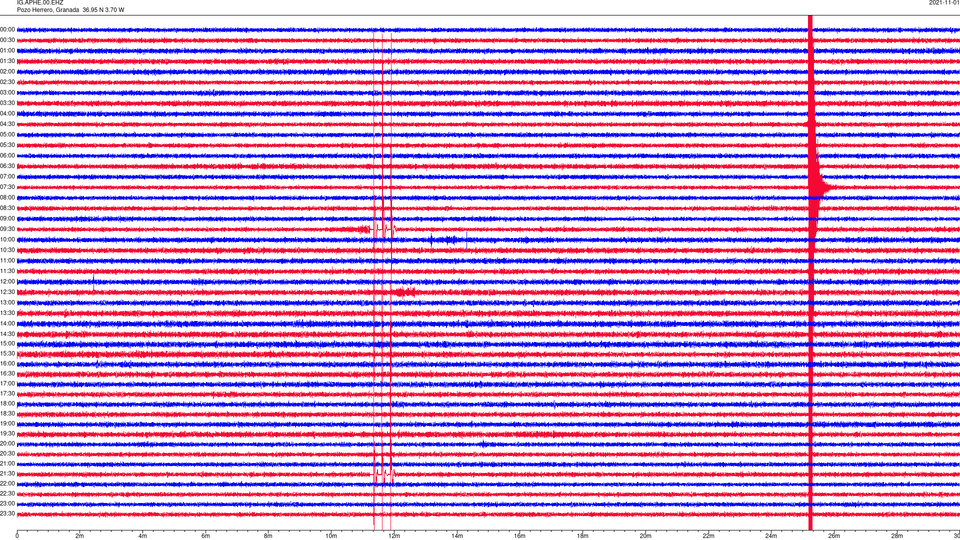The height and width of the screenshot is (540, 960).
Task: Select the 01:00 trace time label
Action: (x=8, y=51)
